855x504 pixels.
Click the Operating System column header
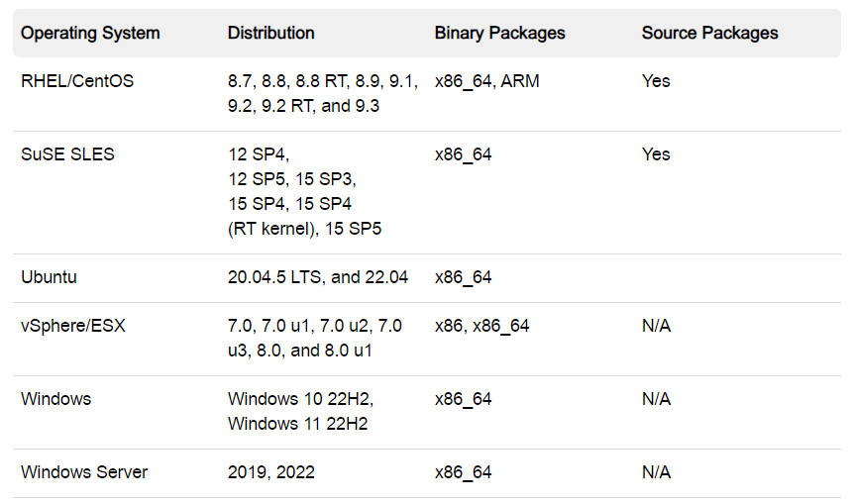90,33
